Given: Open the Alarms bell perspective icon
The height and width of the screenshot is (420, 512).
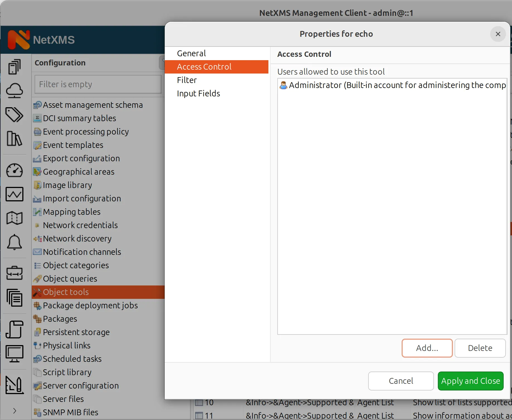Looking at the screenshot, I should click(14, 242).
